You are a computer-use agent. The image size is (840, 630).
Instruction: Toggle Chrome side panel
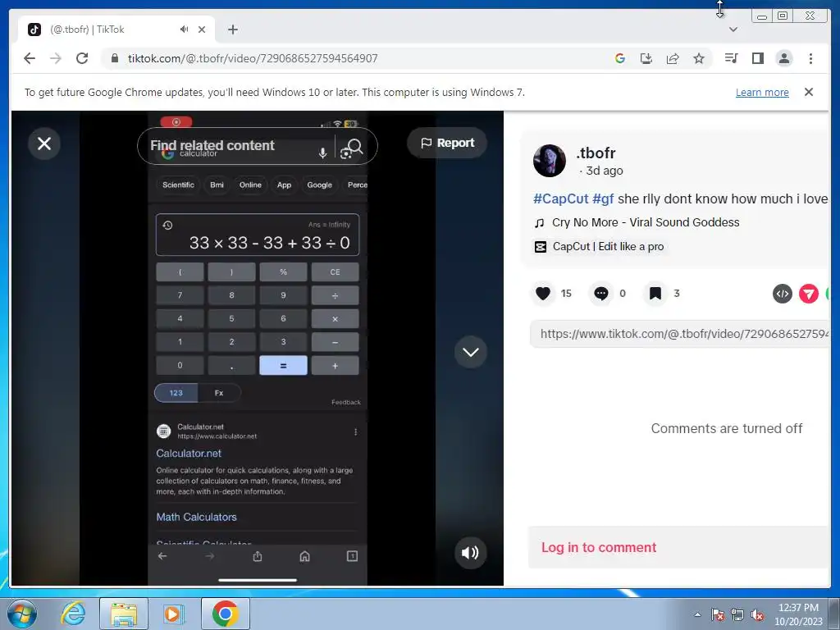[757, 58]
